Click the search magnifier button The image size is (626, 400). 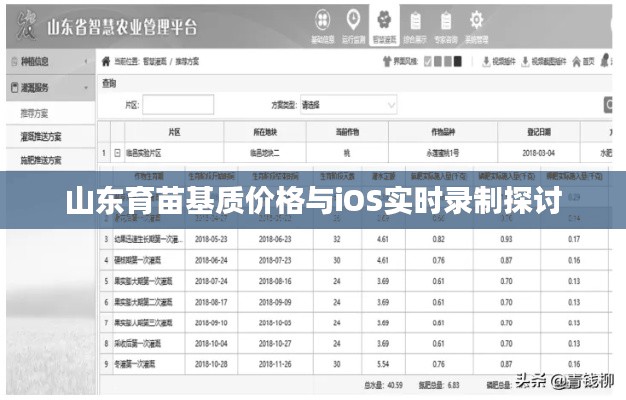click(611, 104)
